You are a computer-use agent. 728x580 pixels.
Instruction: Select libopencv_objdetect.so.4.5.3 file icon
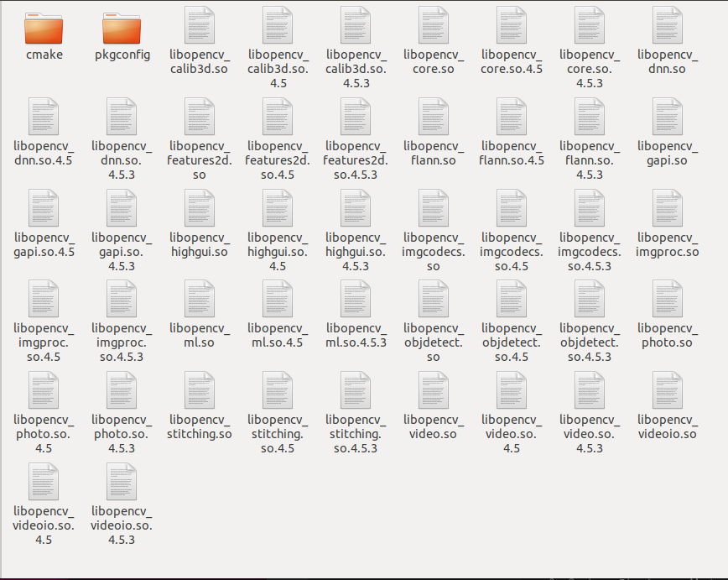click(590, 299)
